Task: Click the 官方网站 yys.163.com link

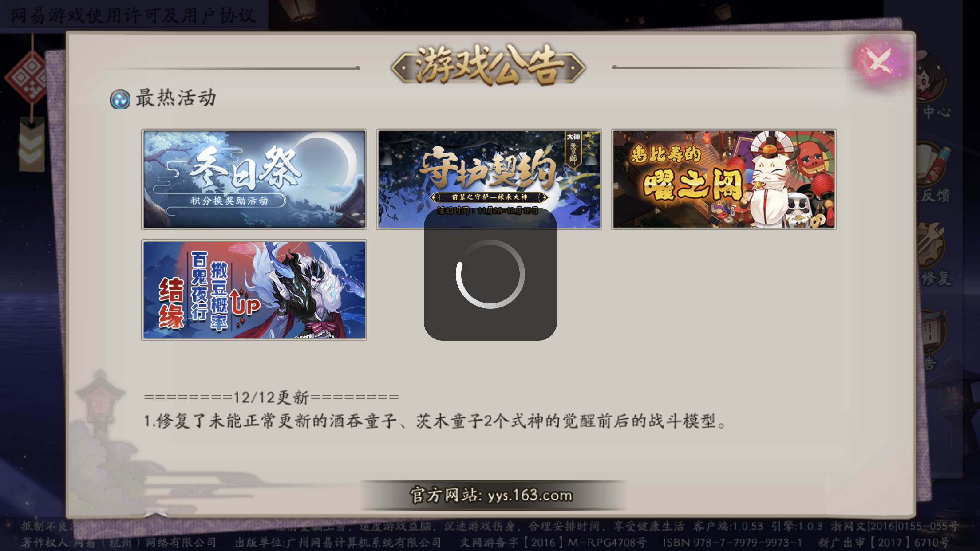Action: click(x=491, y=495)
